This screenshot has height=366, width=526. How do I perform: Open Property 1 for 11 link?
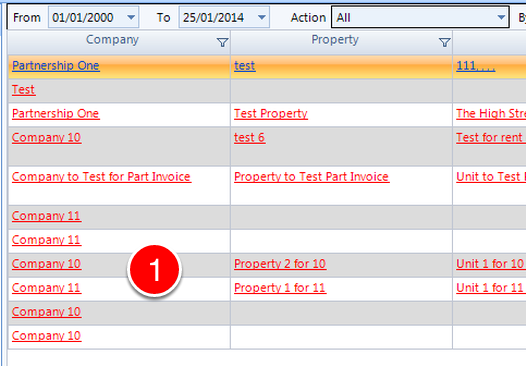(x=280, y=288)
